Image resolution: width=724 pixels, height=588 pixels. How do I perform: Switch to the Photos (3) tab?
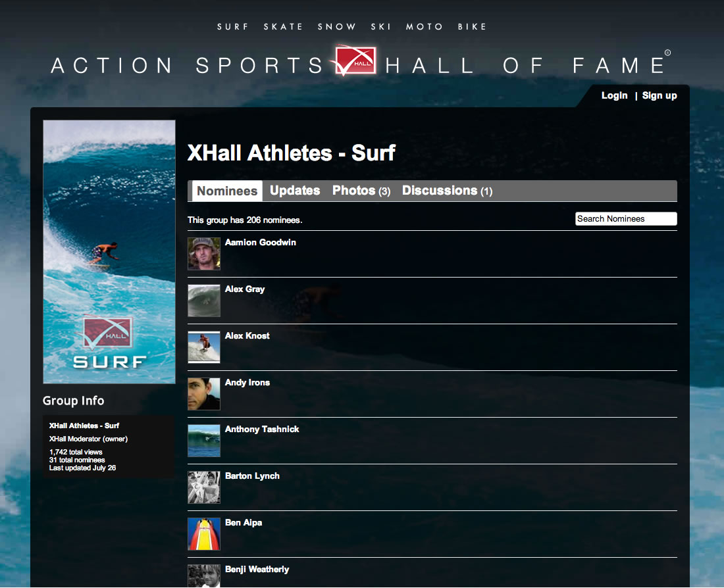361,191
